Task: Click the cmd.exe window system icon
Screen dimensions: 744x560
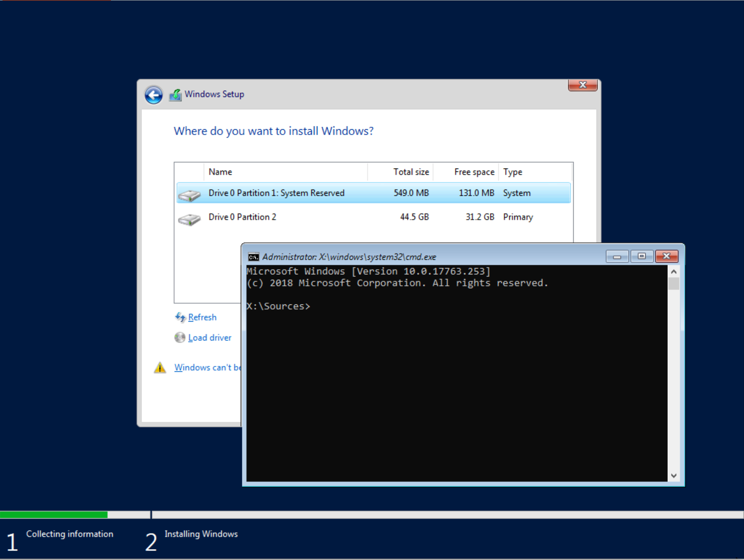Action: pyautogui.click(x=254, y=257)
